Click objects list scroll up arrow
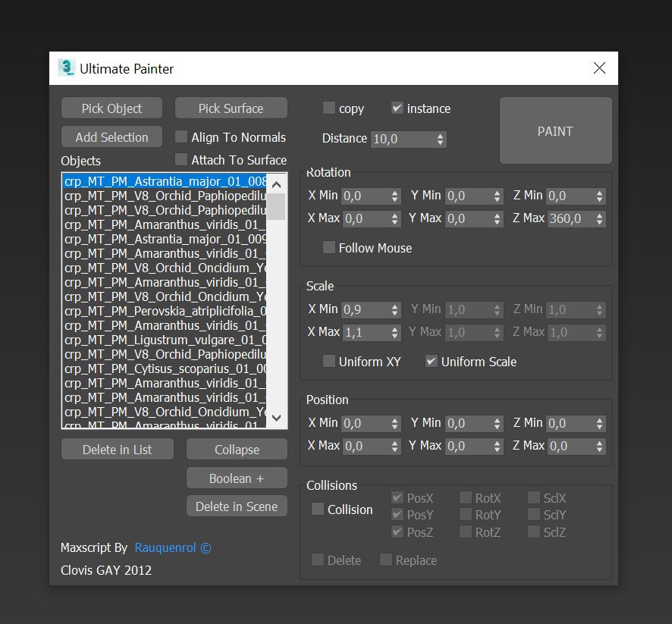This screenshot has height=624, width=672. click(276, 184)
